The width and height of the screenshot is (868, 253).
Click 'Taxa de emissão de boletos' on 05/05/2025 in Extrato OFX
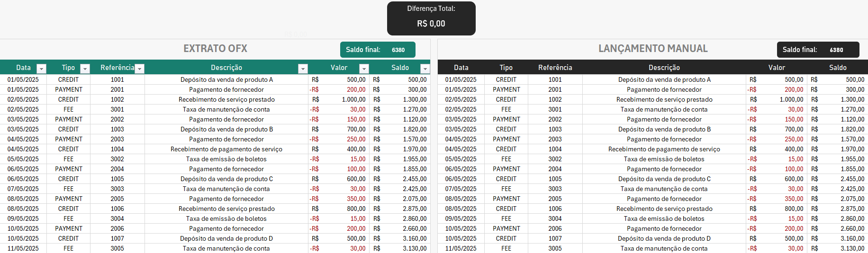(x=226, y=159)
